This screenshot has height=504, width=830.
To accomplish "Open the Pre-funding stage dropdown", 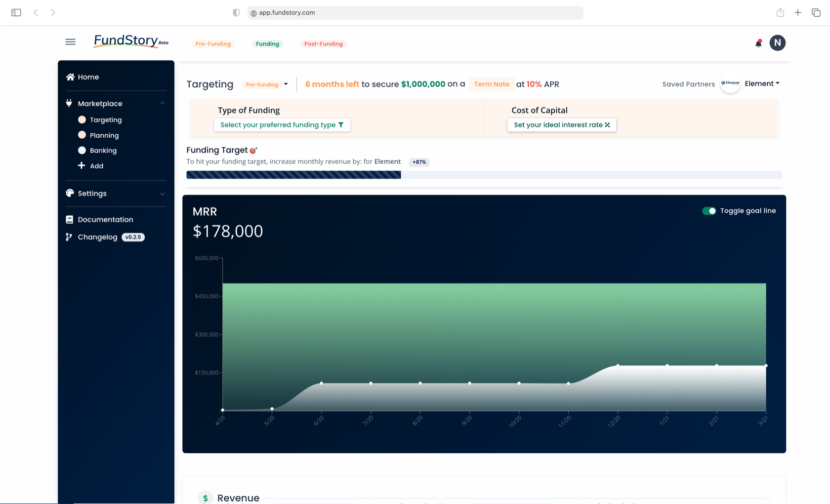I will click(x=267, y=84).
